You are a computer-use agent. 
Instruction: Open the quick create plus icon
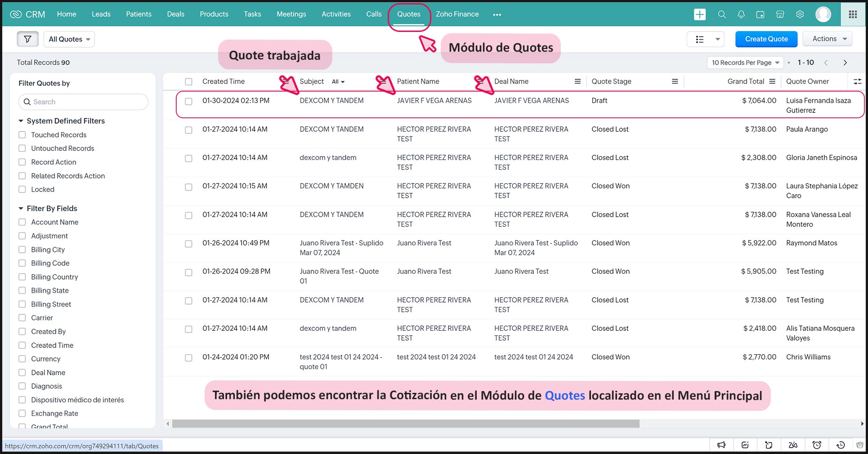pos(699,14)
